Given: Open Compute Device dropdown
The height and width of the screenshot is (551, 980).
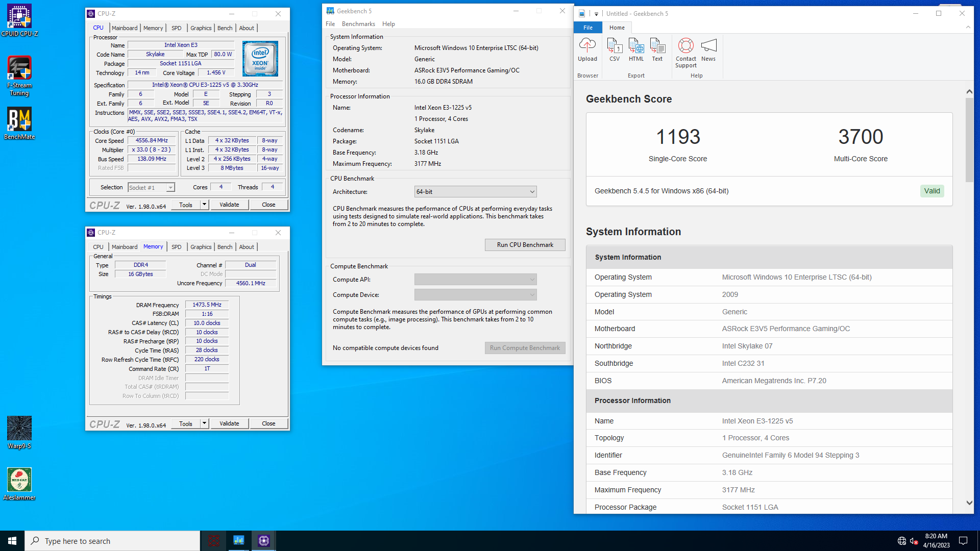Looking at the screenshot, I should point(476,295).
